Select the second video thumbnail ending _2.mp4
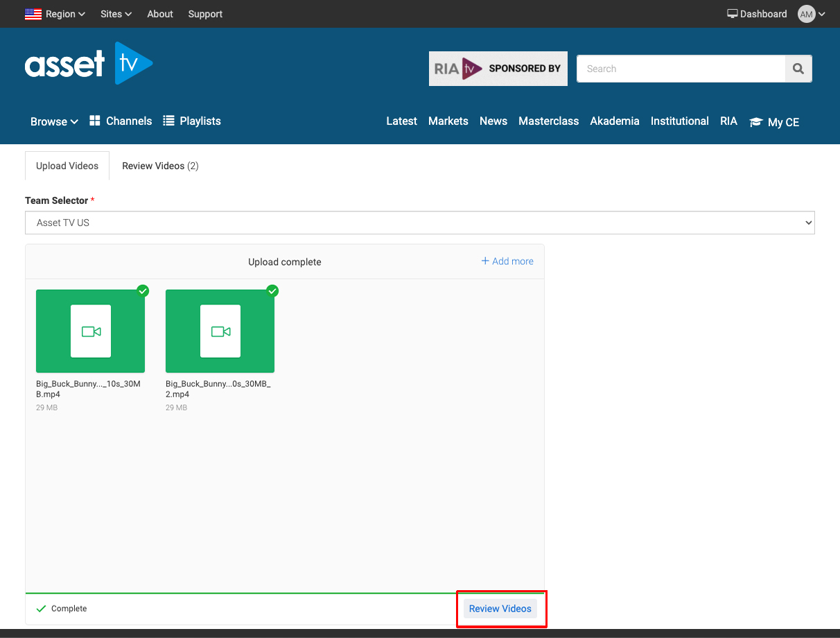 point(220,331)
